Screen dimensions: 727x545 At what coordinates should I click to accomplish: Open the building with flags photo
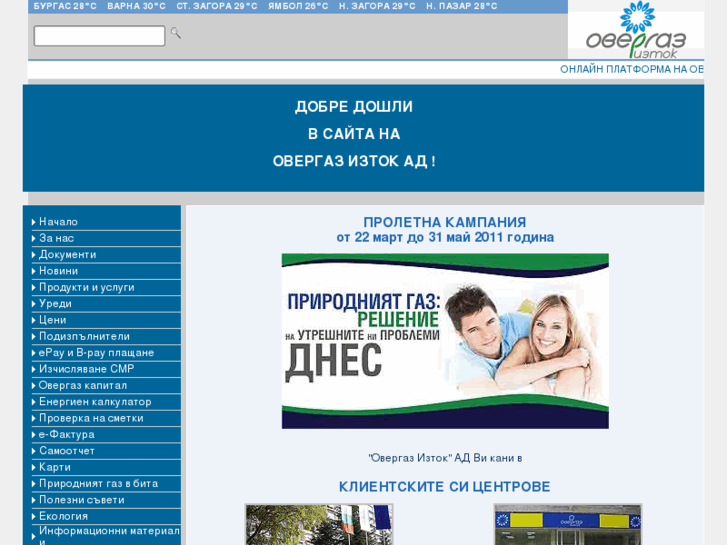(319, 525)
